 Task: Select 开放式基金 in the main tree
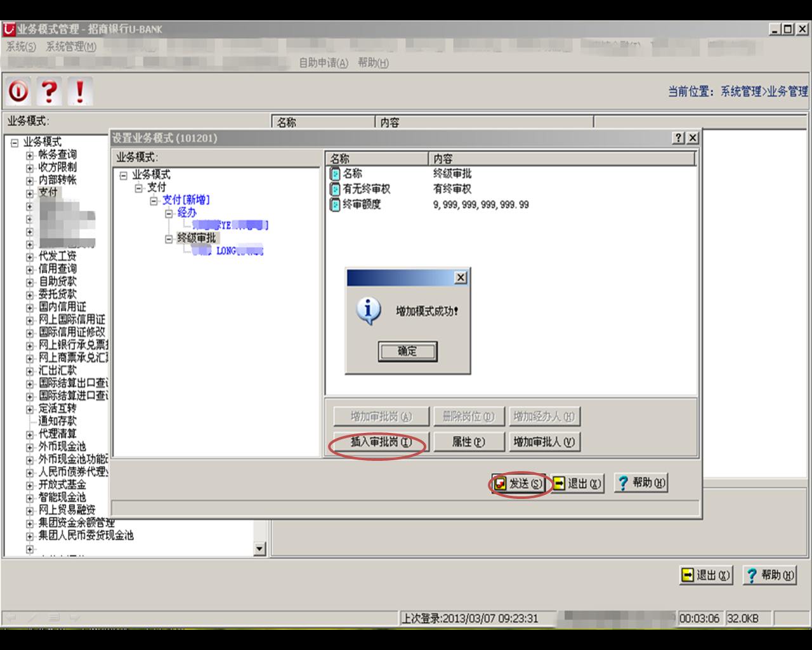coord(62,484)
